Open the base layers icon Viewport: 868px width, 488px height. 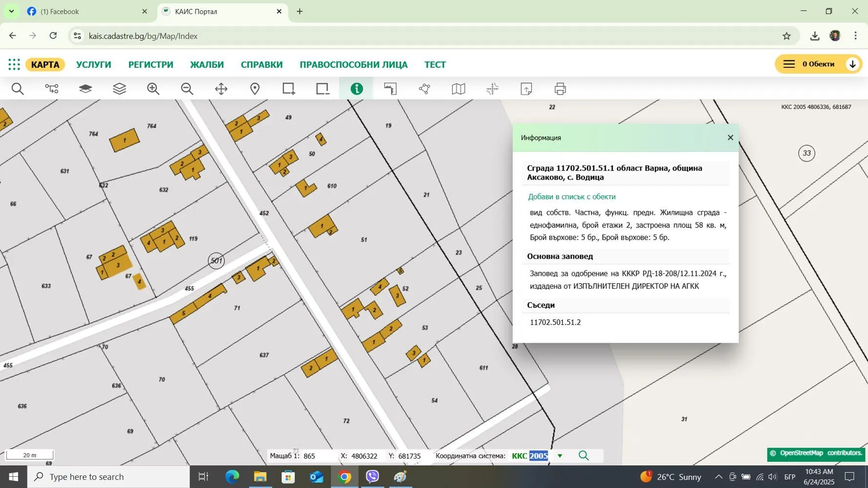point(85,89)
